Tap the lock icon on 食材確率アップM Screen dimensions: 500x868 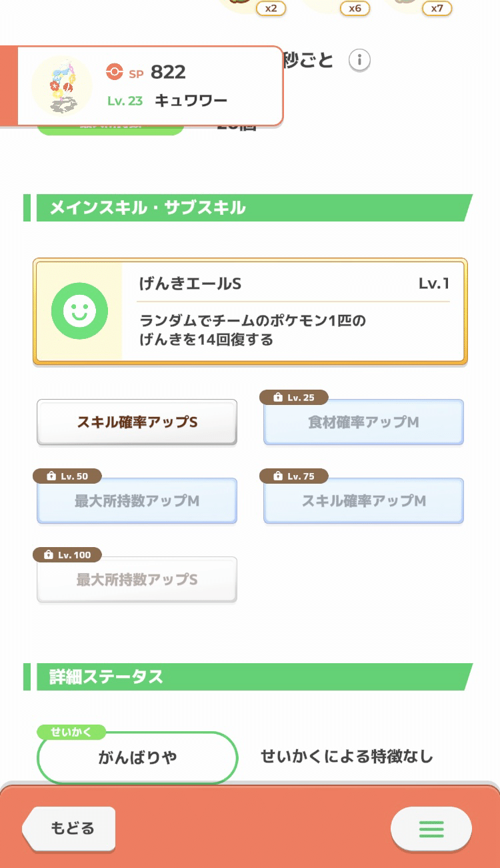[278, 397]
